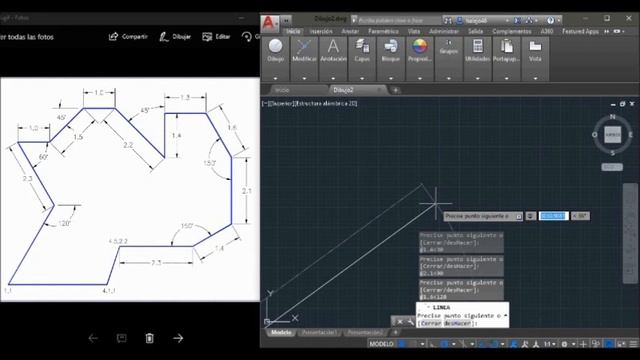This screenshot has width=640, height=360.
Task: Select the Inicio file tab
Action: (282, 90)
